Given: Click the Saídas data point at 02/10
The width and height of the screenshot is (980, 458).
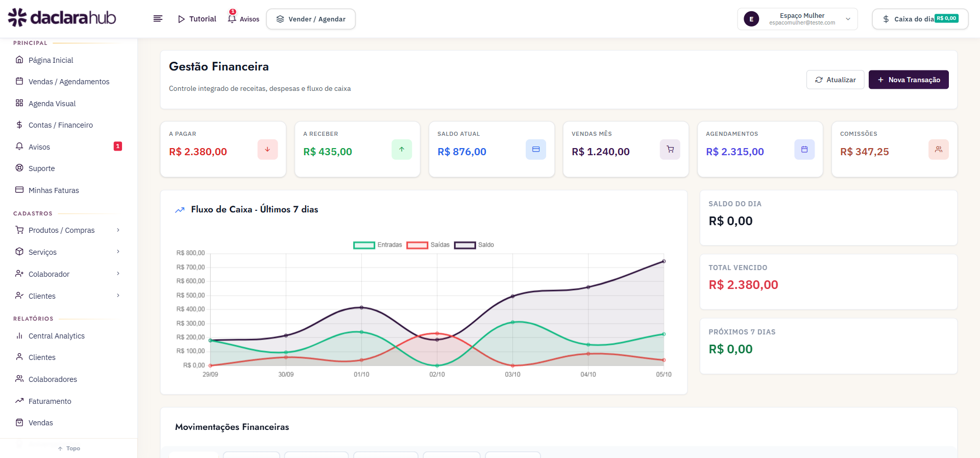Looking at the screenshot, I should coord(437,333).
